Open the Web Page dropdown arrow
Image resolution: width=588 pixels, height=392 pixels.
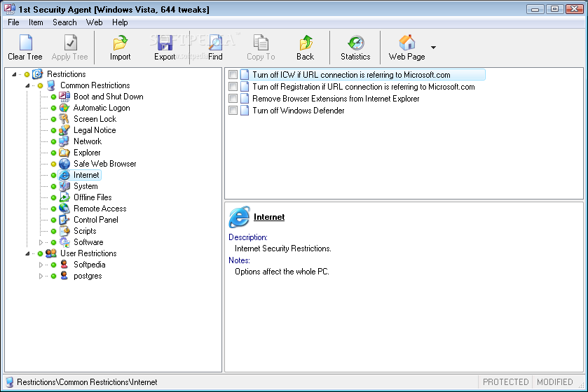coord(433,48)
